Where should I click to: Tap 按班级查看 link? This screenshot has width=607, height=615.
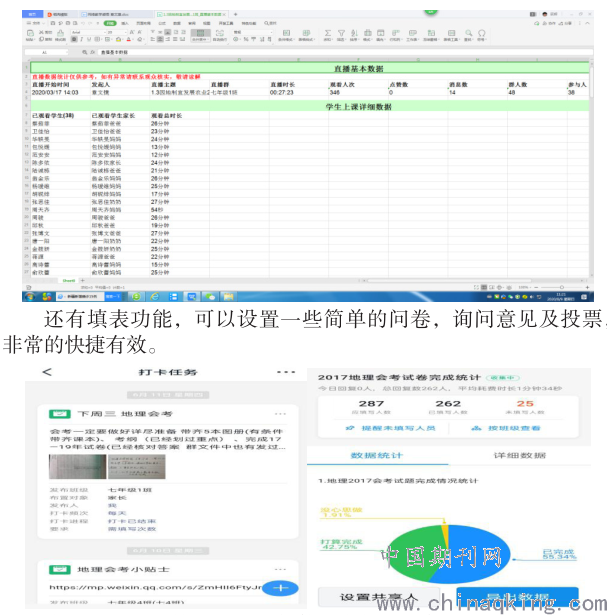[506, 428]
